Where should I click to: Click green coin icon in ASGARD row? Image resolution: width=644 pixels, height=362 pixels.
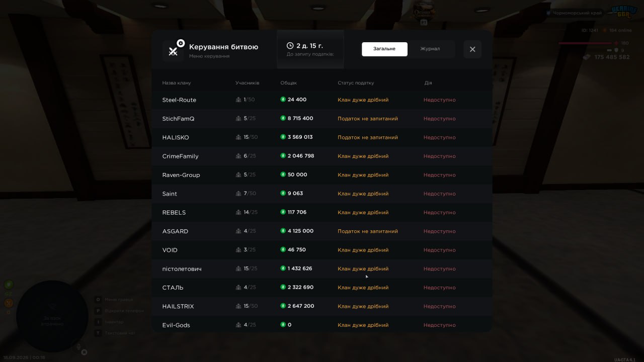pyautogui.click(x=283, y=231)
